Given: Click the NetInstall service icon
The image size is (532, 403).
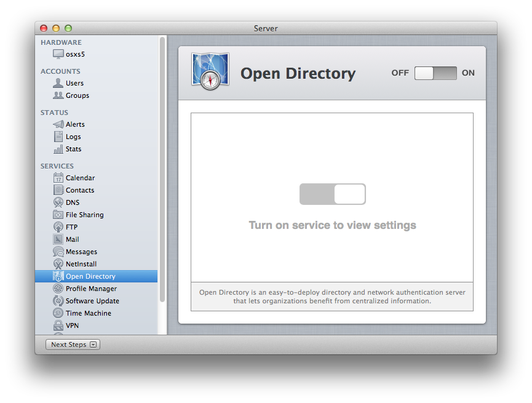Looking at the screenshot, I should [x=58, y=264].
